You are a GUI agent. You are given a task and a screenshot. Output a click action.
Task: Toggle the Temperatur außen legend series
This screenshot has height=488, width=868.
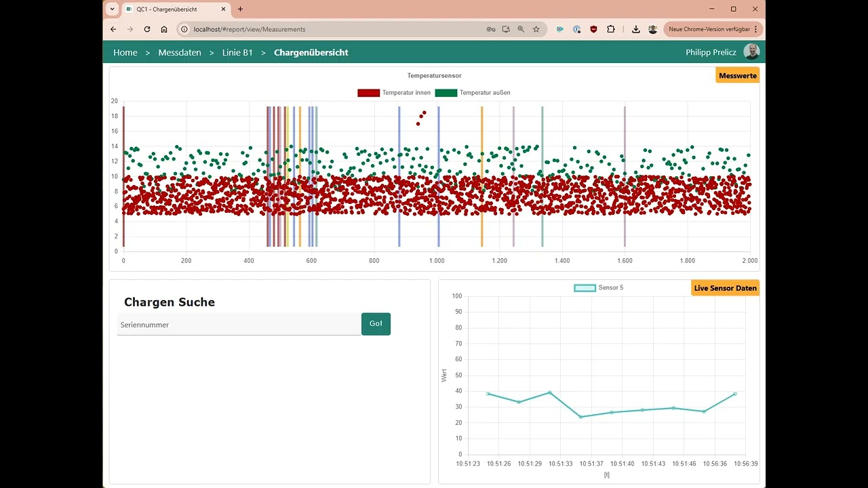(x=473, y=93)
